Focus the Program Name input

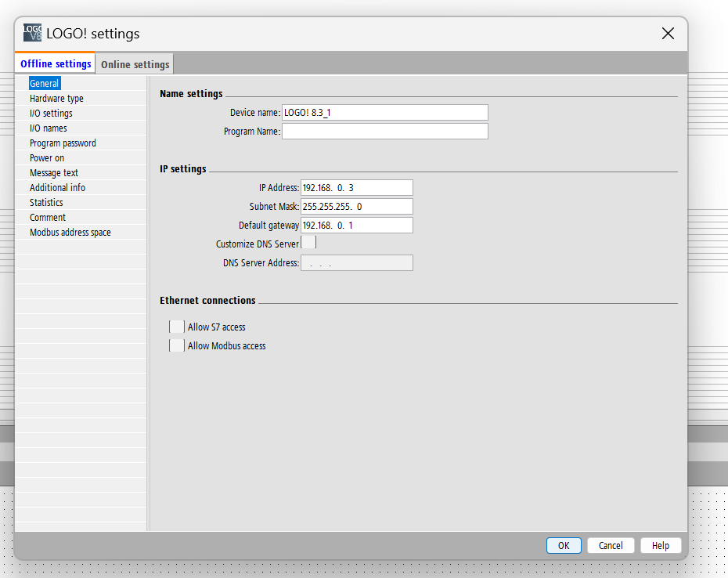tap(385, 131)
